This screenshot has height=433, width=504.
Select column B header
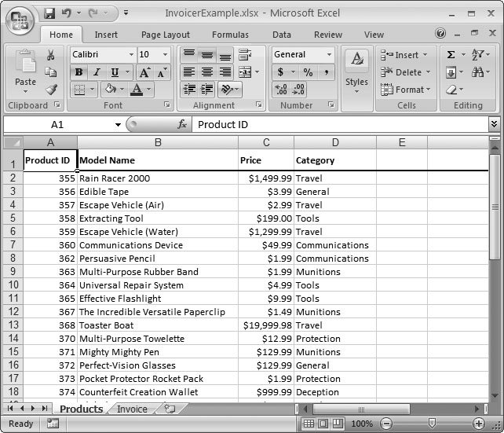[x=158, y=142]
